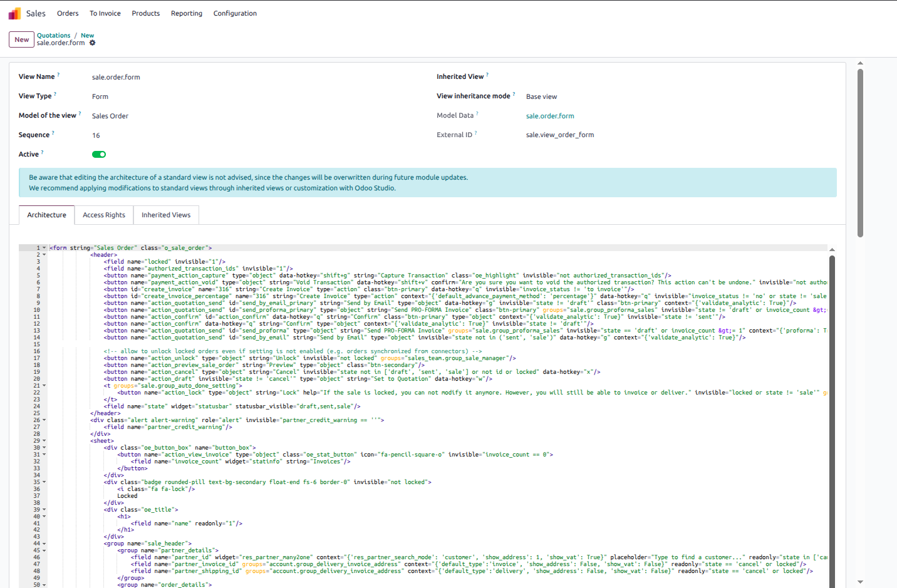
Task: Switch to the Access Rights tab
Action: tap(104, 215)
